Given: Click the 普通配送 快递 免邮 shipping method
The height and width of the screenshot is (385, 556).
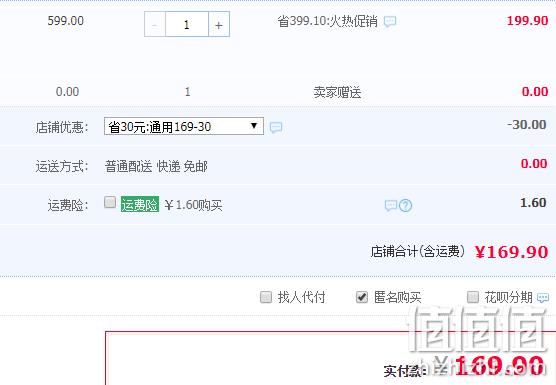Looking at the screenshot, I should [156, 166].
